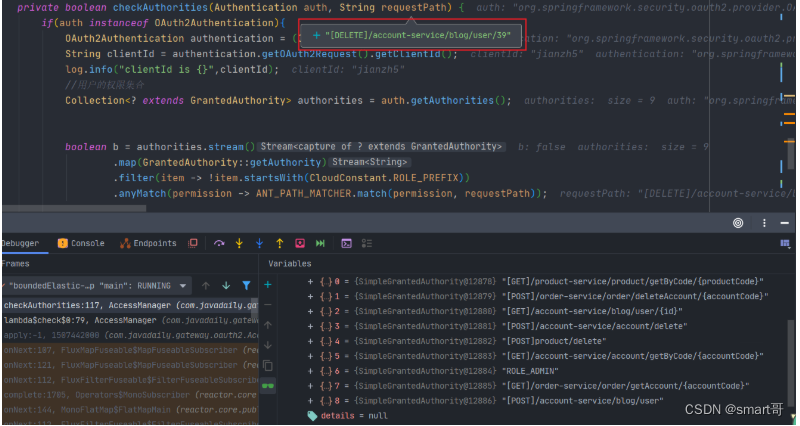Click the Remove Watch minus icon
800x426 pixels.
268,305
